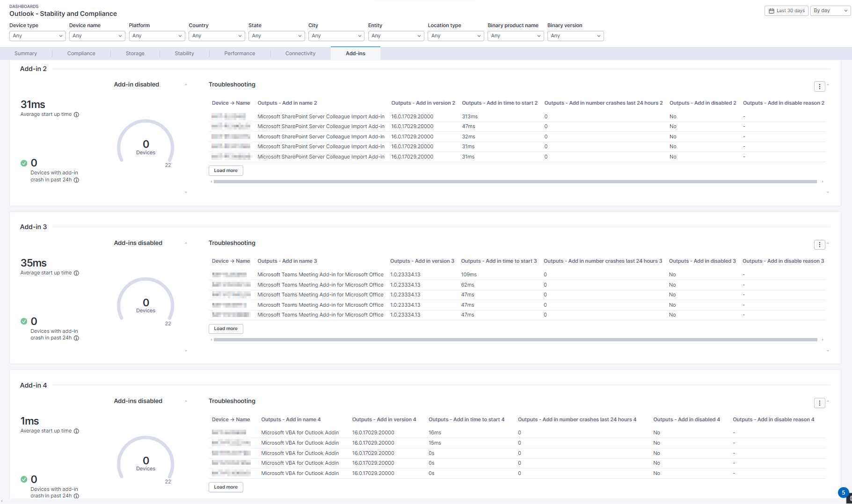Click Outputs - Add in version 3 column header
The image size is (852, 504).
point(422,261)
